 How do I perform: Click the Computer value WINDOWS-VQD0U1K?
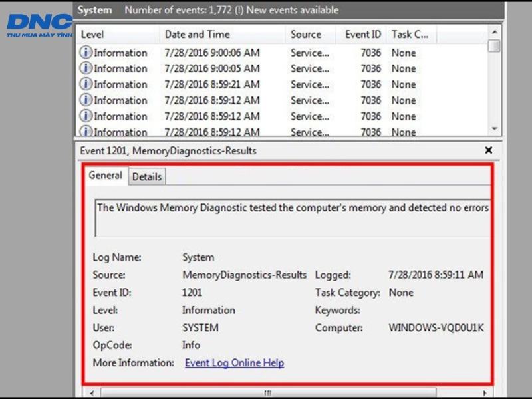(436, 328)
